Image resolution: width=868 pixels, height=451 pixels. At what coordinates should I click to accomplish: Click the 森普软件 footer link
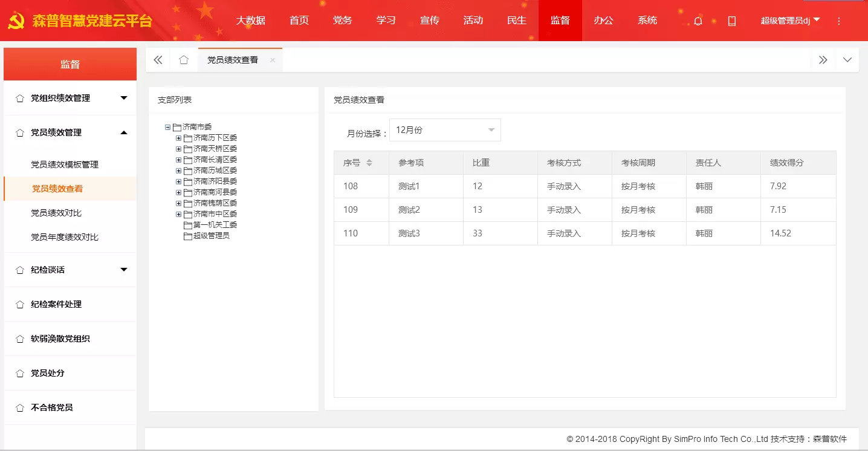coord(830,439)
